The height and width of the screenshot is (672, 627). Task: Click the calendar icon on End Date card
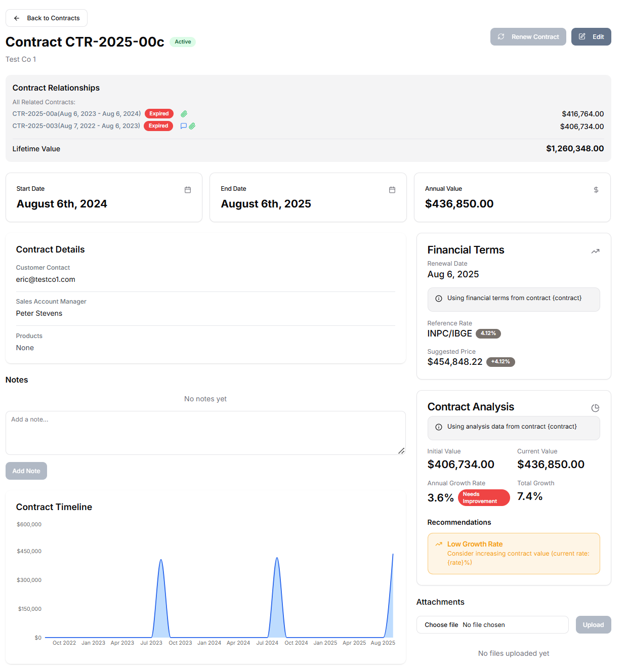point(392,190)
